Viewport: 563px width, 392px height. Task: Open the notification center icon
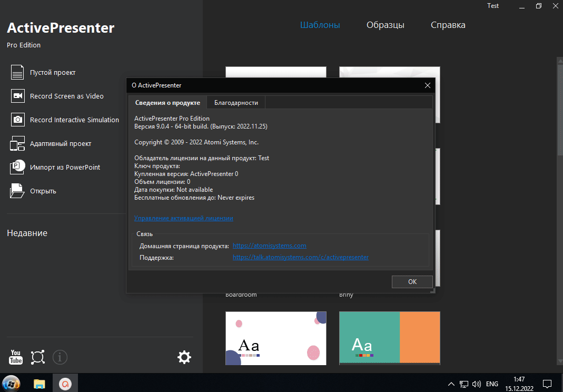547,384
